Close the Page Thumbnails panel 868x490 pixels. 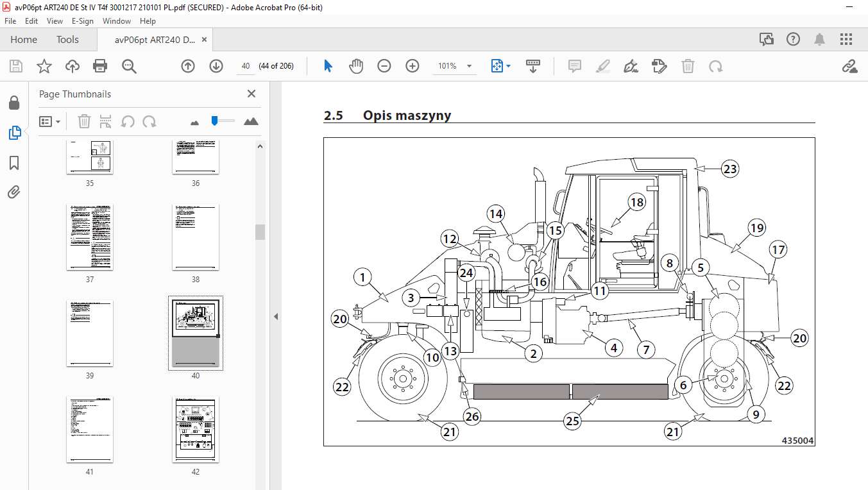251,94
